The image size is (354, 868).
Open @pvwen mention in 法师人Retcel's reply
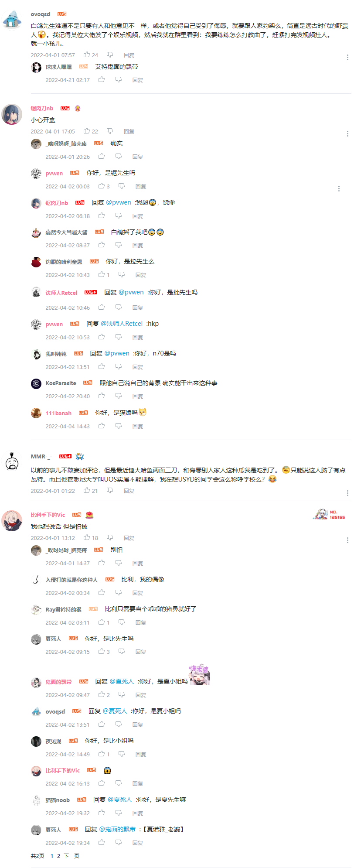(131, 292)
